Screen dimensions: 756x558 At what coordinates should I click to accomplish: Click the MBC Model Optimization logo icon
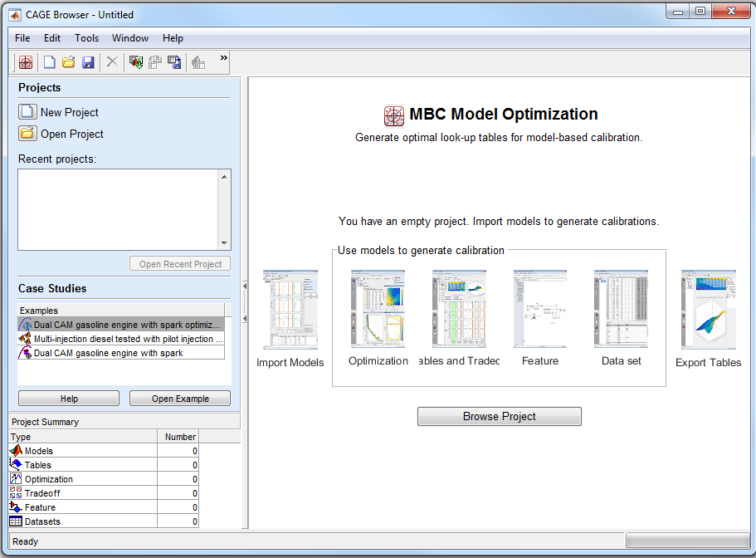[x=394, y=115]
